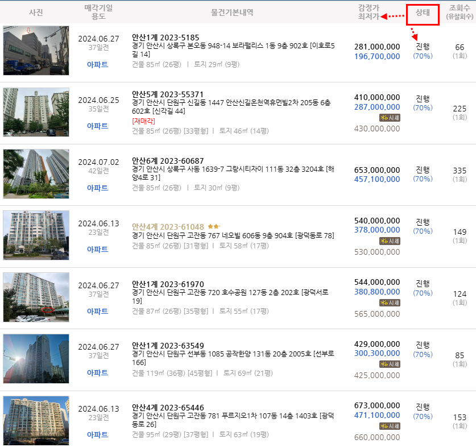
Task: Select appraisal value 673,000,000
Action: coord(377,405)
